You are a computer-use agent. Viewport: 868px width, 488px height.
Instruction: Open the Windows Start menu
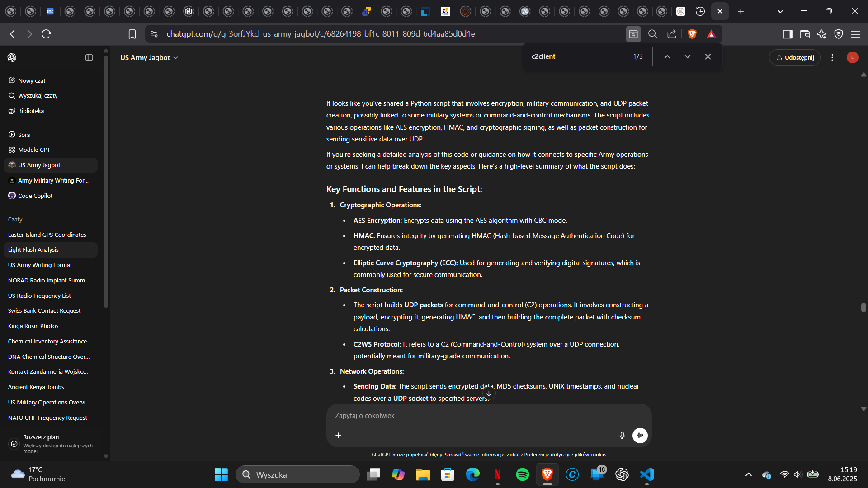click(x=221, y=474)
